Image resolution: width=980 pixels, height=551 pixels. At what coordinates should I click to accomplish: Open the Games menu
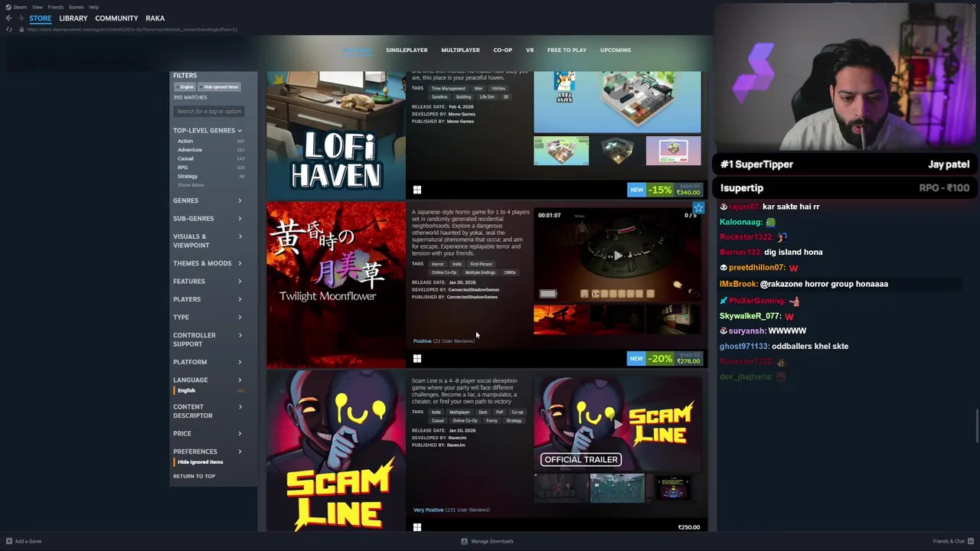[x=76, y=7]
